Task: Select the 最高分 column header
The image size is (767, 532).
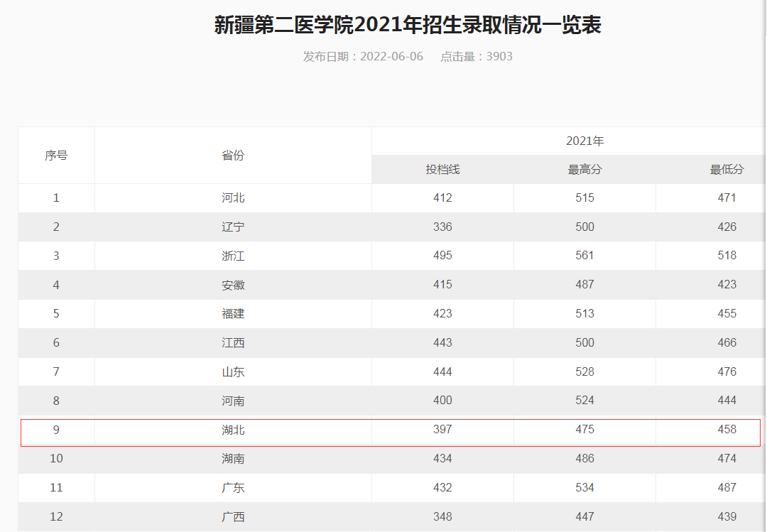Action: pyautogui.click(x=584, y=169)
